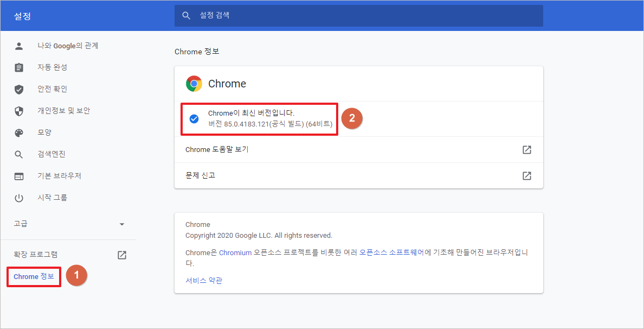Expand the 고급 section arrow
This screenshot has width=644, height=329.
tap(121, 225)
